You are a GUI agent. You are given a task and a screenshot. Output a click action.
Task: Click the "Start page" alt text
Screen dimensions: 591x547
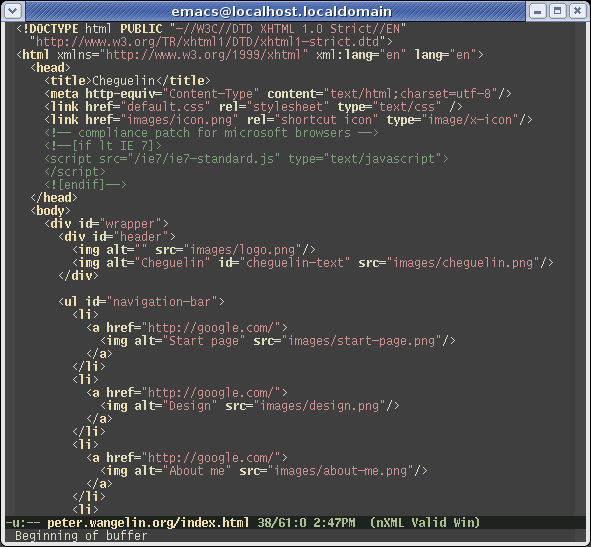[204, 341]
